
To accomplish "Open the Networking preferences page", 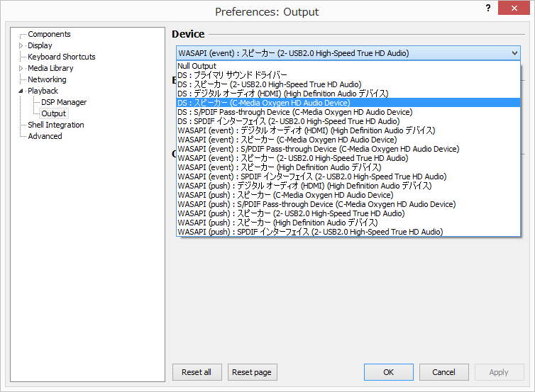I will pos(47,79).
